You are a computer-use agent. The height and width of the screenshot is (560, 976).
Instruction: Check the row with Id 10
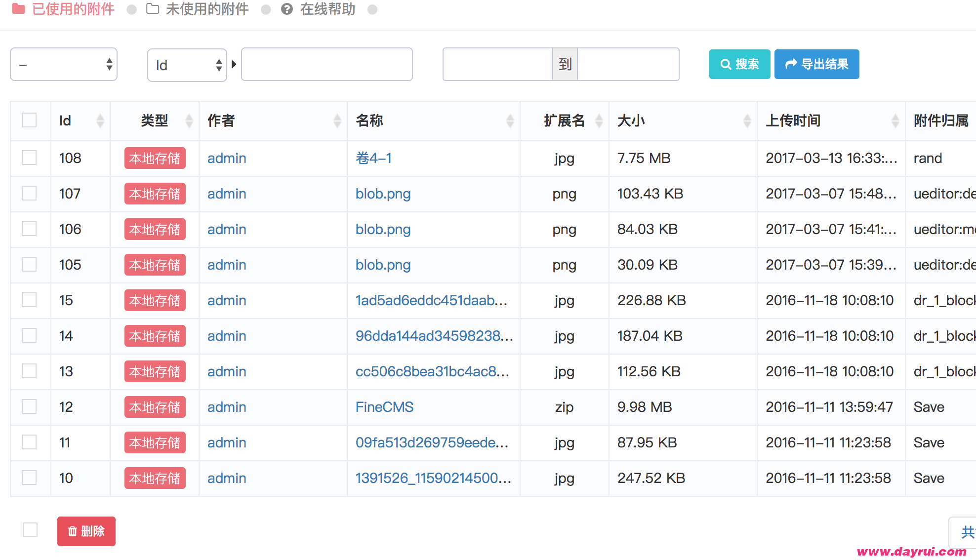click(x=29, y=478)
